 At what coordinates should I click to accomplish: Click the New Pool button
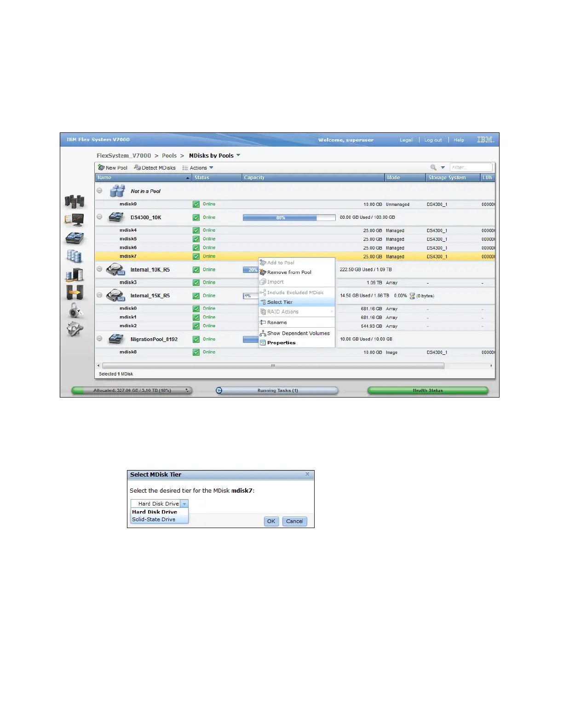coord(113,168)
